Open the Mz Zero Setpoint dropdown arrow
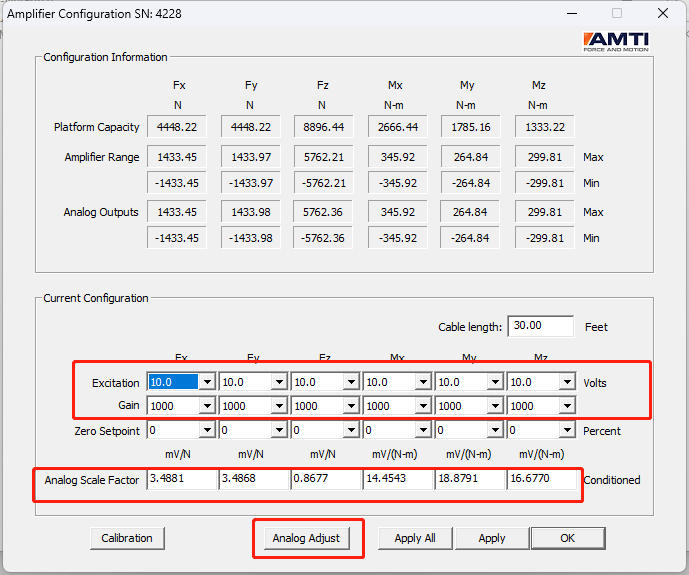Image resolution: width=689 pixels, height=575 pixels. pyautogui.click(x=567, y=430)
